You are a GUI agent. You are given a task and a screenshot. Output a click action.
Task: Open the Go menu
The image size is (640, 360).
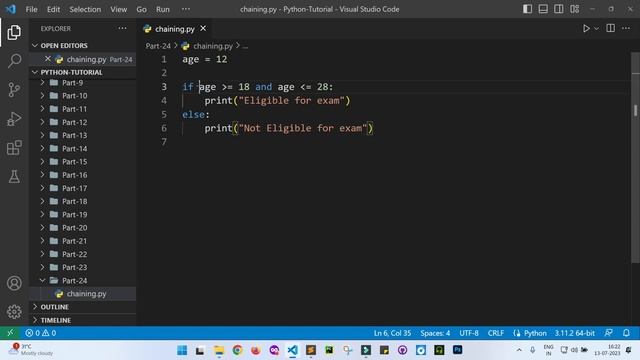pyautogui.click(x=141, y=9)
